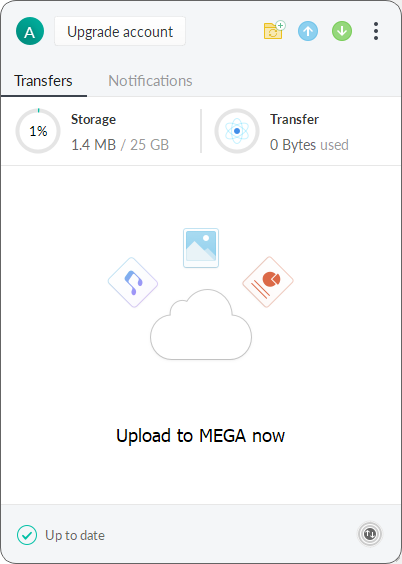The height and width of the screenshot is (564, 402).
Task: Click the Transfer label
Action: (294, 119)
